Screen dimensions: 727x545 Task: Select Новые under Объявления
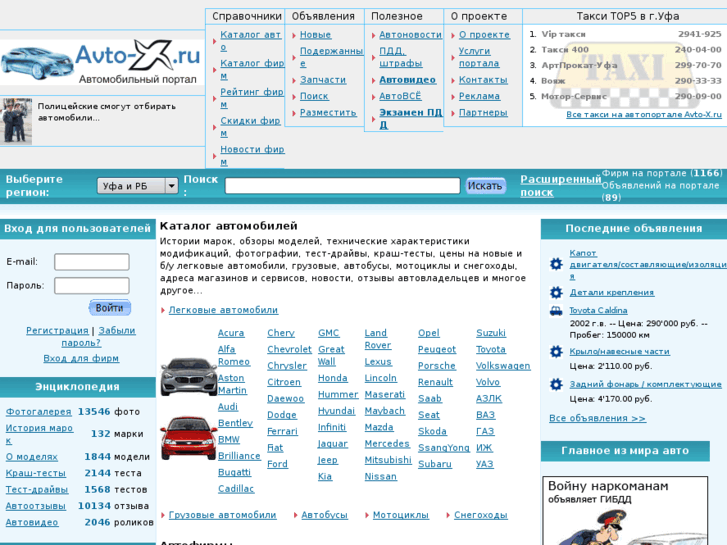[x=315, y=35]
